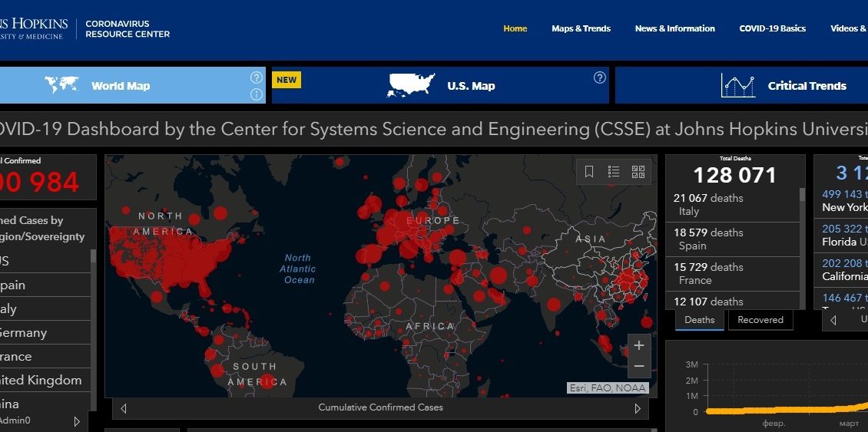Open the basemap gallery grid icon
Viewport: 868px width, 432px height.
[638, 172]
